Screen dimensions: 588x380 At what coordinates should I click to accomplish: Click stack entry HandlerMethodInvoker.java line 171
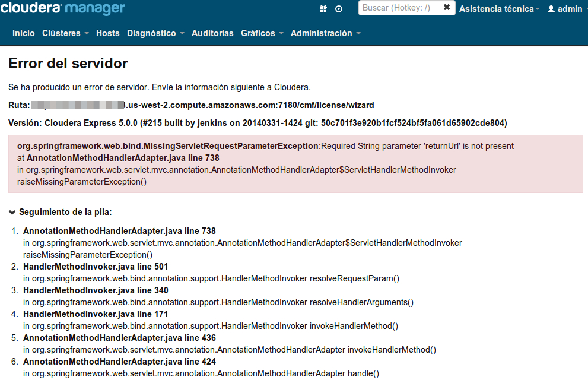click(x=96, y=314)
